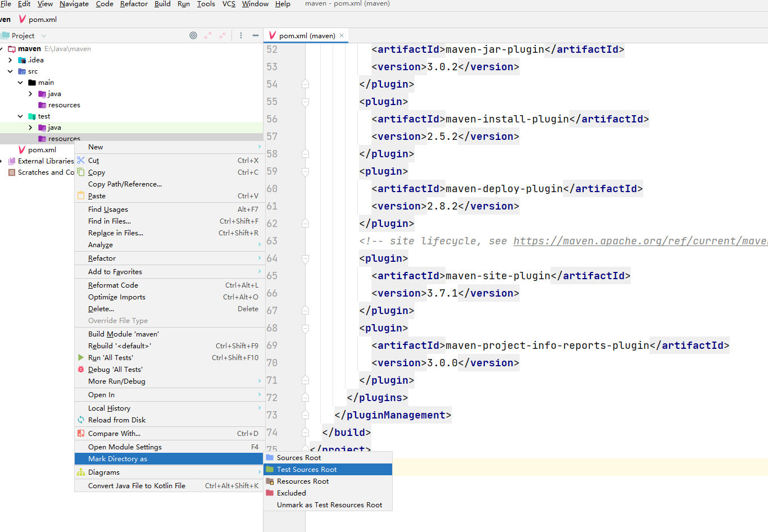The image size is (768, 532).
Task: Open the New submenu
Action: (x=170, y=147)
